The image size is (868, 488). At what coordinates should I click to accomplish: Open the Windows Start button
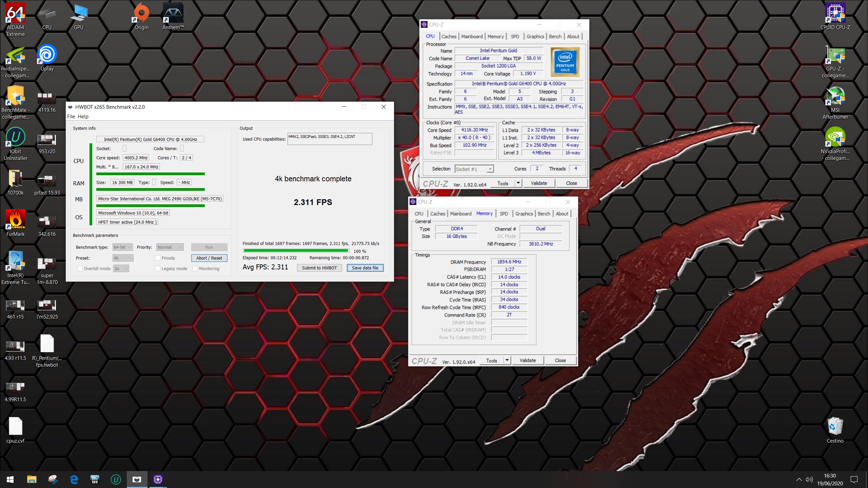pyautogui.click(x=10, y=480)
